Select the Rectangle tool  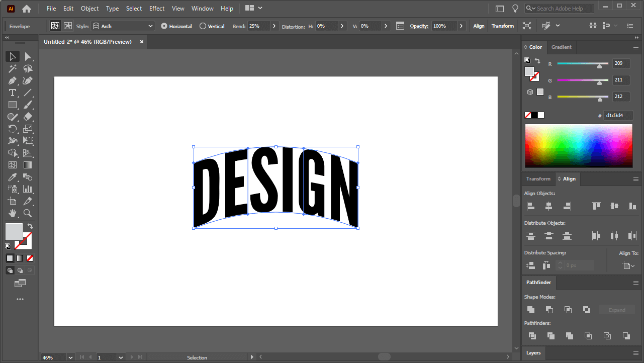13,105
